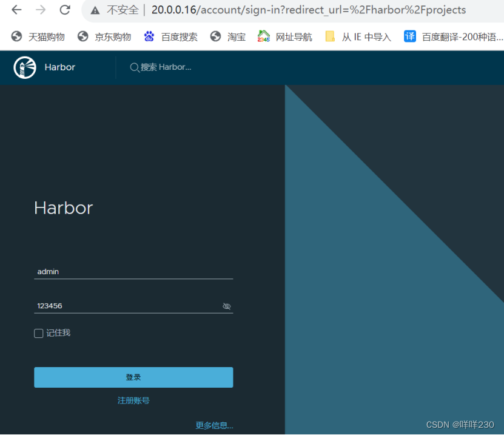Click the browser back arrow

click(x=16, y=10)
